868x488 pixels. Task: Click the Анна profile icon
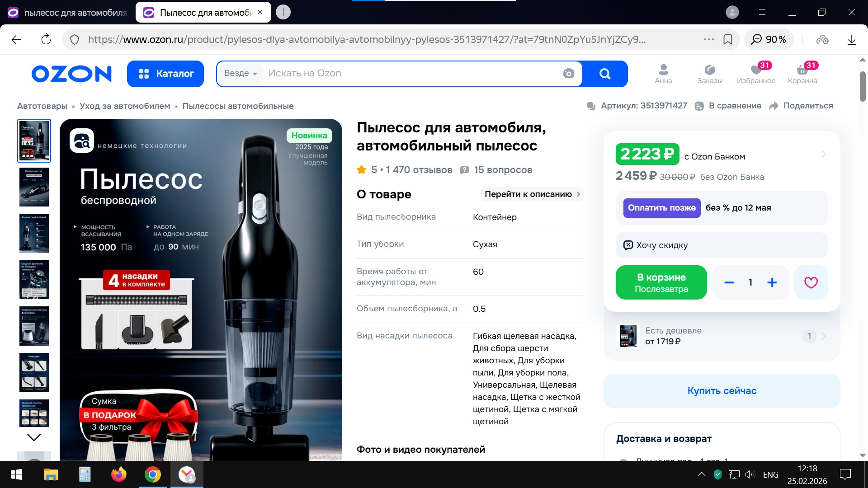(x=663, y=70)
